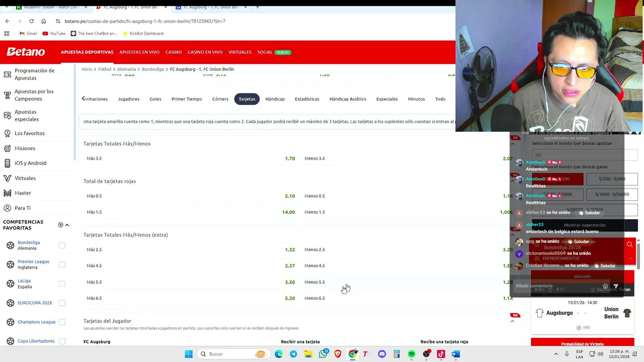Open Microsoft Word from the taskbar
This screenshot has width=644, height=362.
tap(456, 354)
